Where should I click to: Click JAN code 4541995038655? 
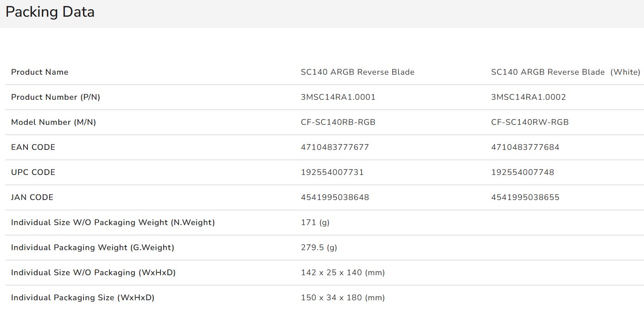pyautogui.click(x=525, y=197)
